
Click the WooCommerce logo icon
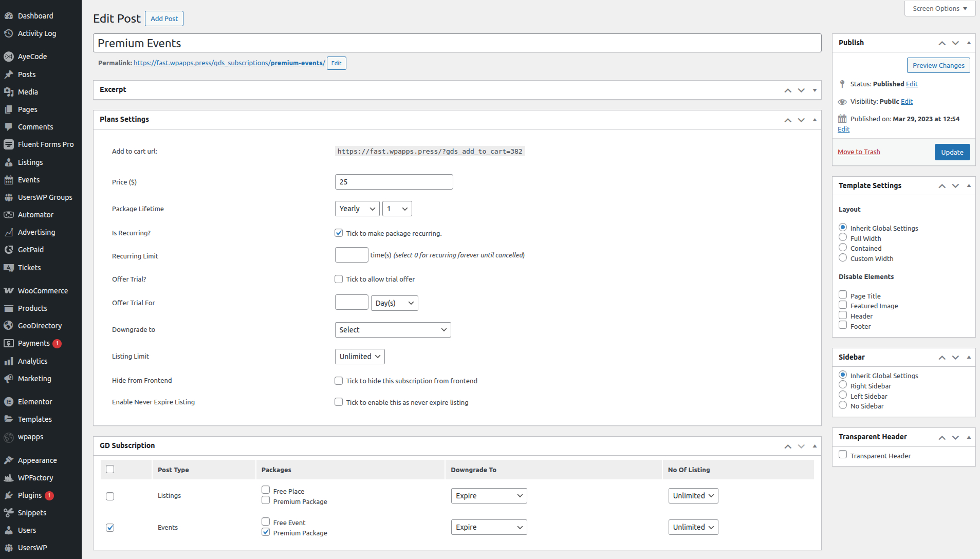(9, 291)
